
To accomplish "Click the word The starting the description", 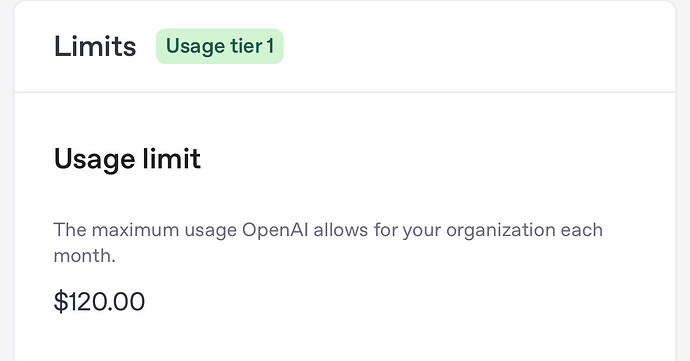I will (70, 230).
